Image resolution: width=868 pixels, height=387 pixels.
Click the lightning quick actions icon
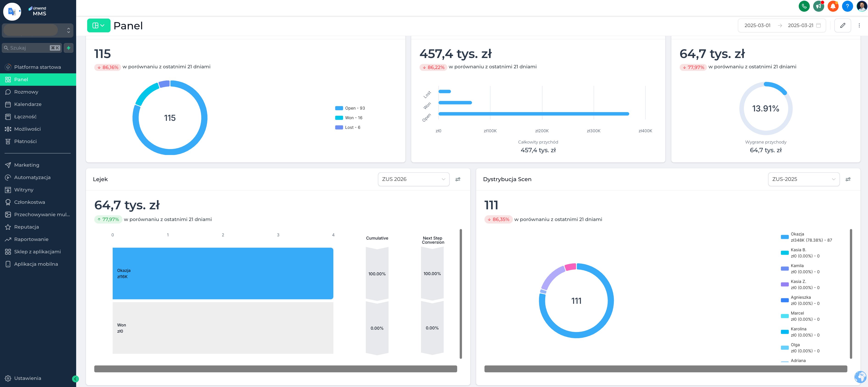click(x=69, y=48)
